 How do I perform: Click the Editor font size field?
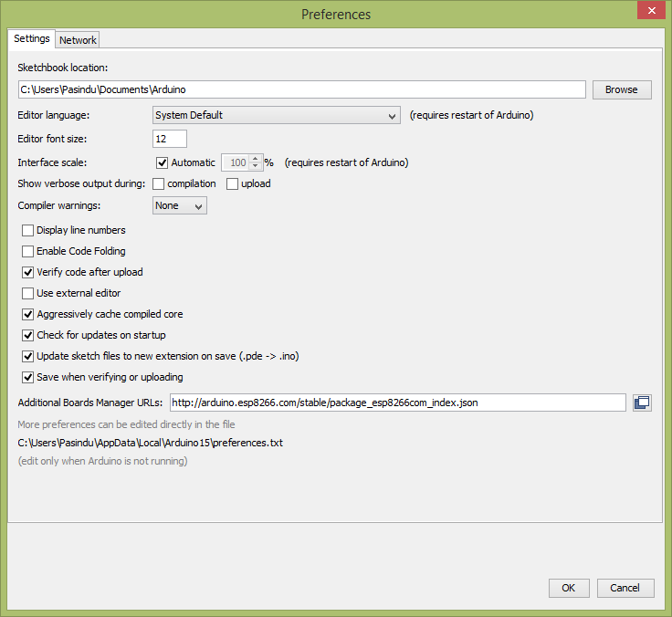170,139
